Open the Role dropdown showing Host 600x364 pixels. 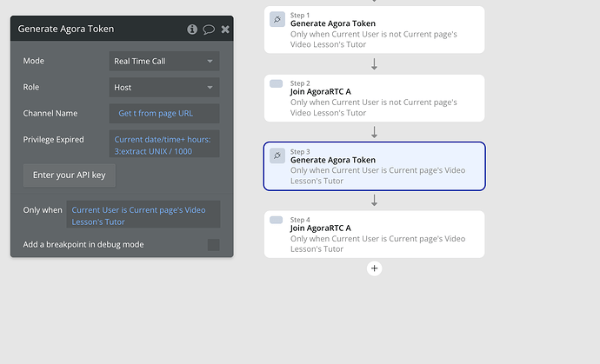click(x=164, y=87)
